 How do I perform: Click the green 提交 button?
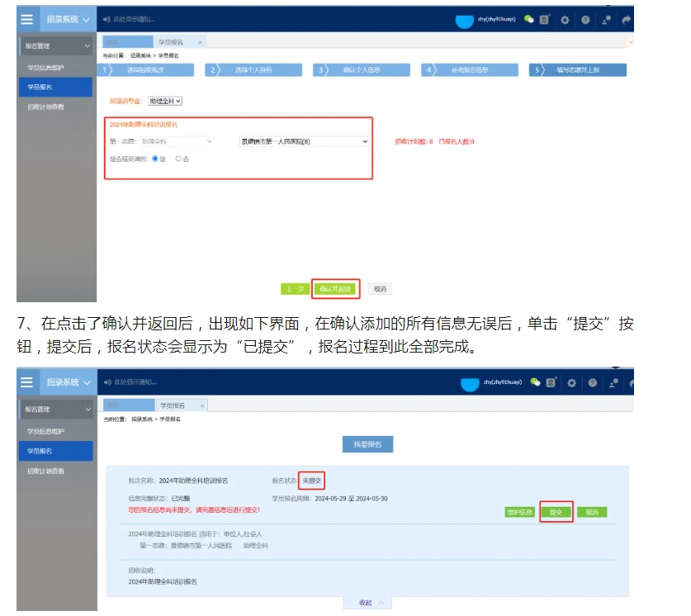pyautogui.click(x=556, y=512)
